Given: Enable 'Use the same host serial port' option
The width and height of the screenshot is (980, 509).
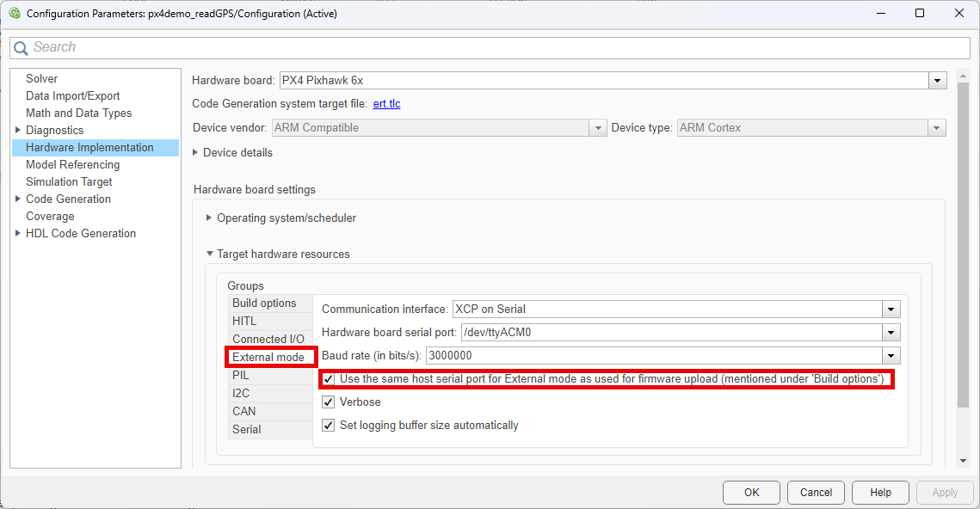Looking at the screenshot, I should [328, 379].
